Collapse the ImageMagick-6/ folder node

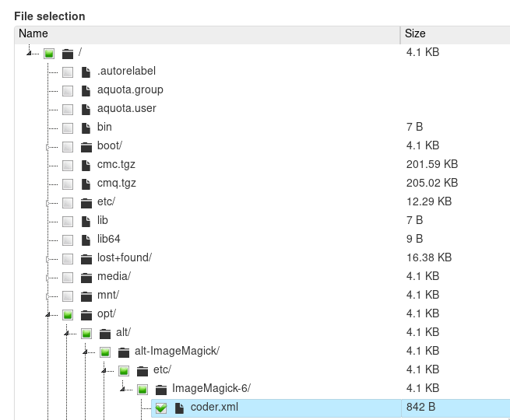[x=123, y=390]
